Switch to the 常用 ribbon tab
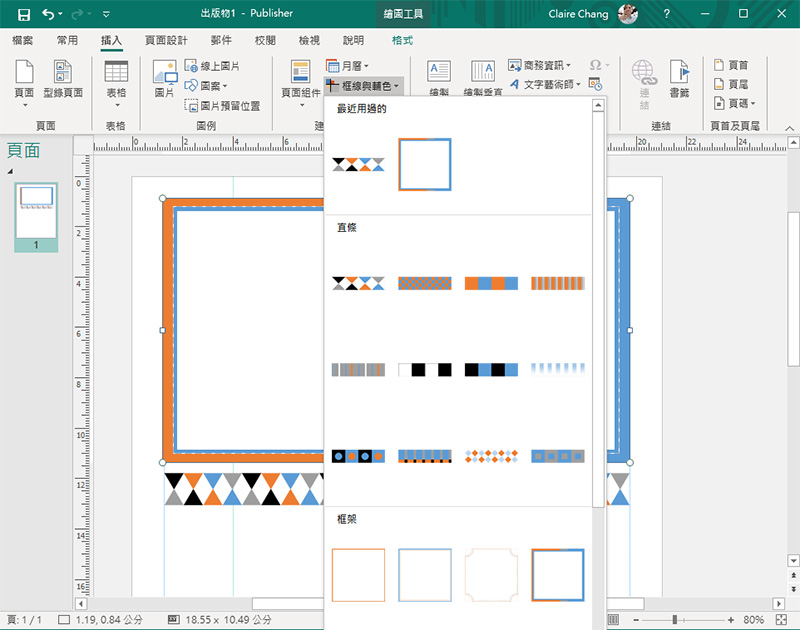Screen dimensions: 800x630 (x=67, y=40)
